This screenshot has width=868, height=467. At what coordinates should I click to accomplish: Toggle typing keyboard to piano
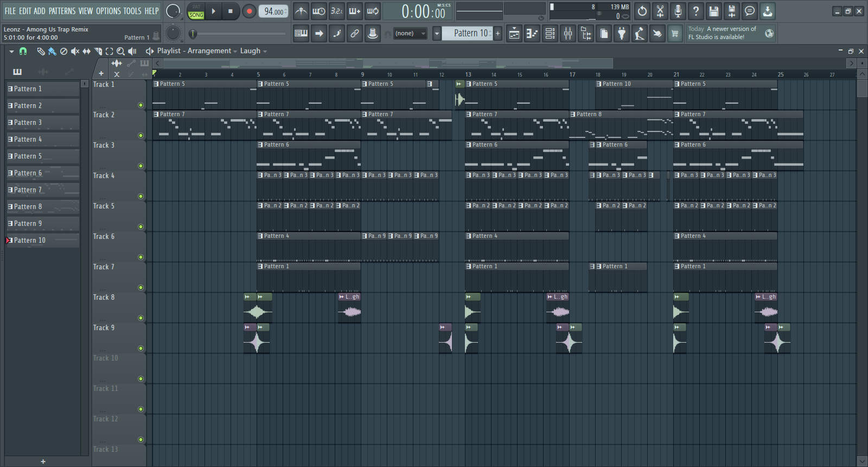301,33
